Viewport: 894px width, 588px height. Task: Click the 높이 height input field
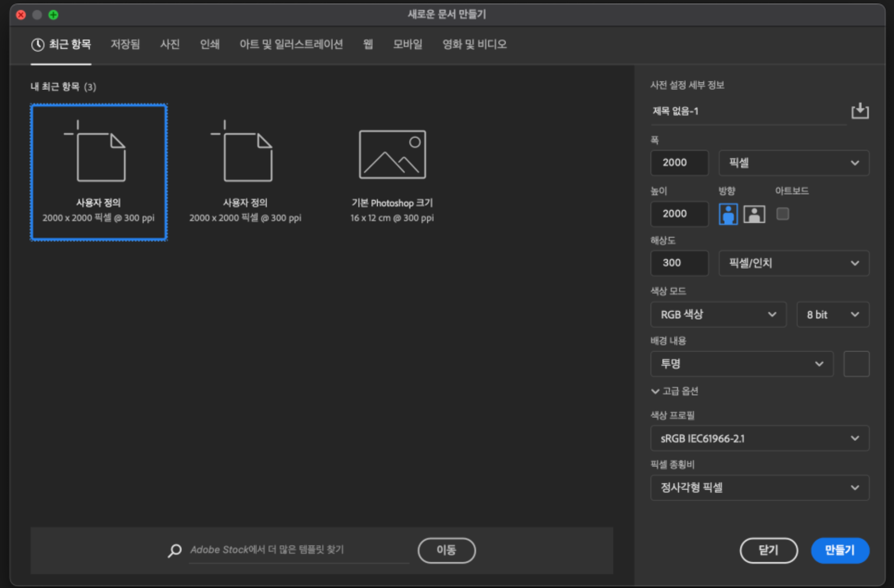pos(679,214)
